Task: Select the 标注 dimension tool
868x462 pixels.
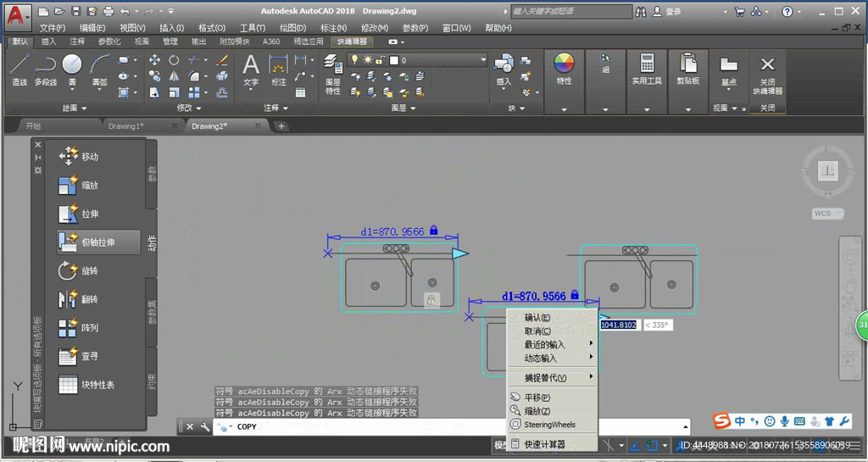Action: pyautogui.click(x=278, y=70)
